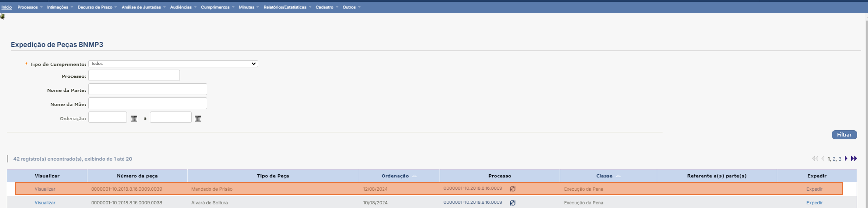This screenshot has height=208, width=868.
Task: Expand the Análise de Juntadas menu
Action: click(143, 7)
